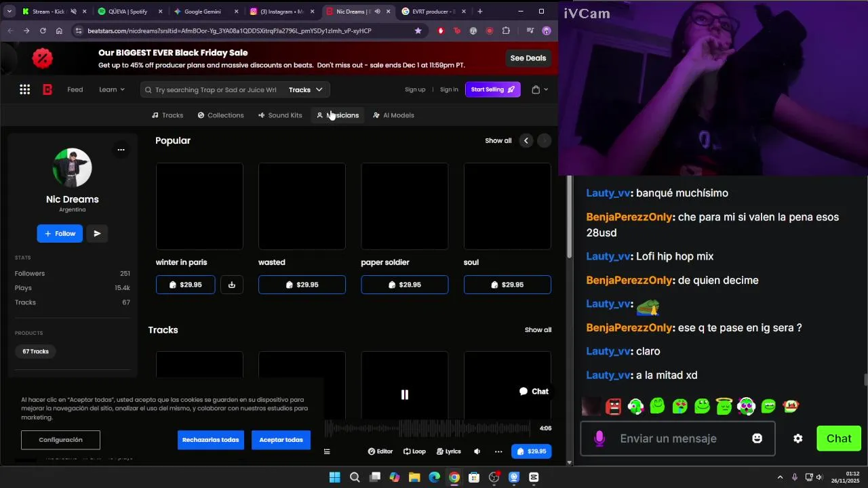Open the Tracks search-type dropdown
This screenshot has height=488, width=868.
pos(306,89)
